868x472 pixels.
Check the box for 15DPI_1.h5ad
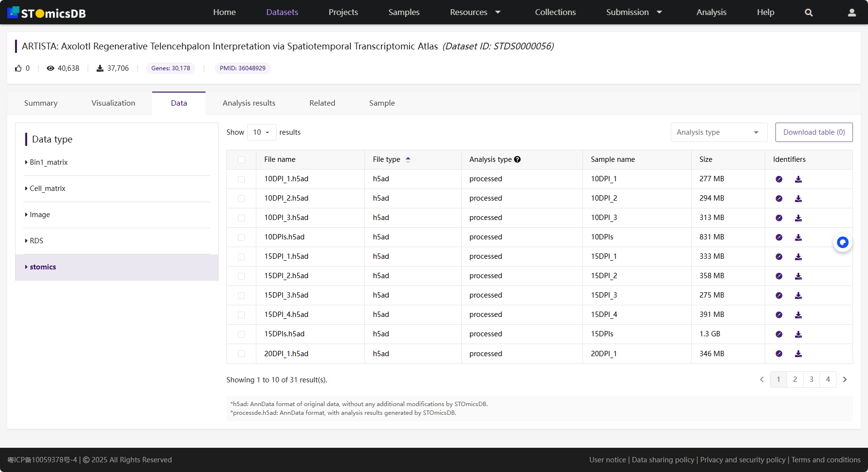point(241,257)
